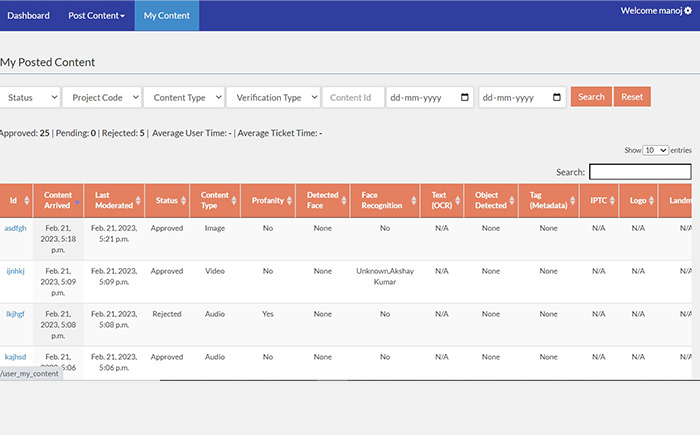The width and height of the screenshot is (700, 435).
Task: Click My Posted Content heading
Action: 47,62
